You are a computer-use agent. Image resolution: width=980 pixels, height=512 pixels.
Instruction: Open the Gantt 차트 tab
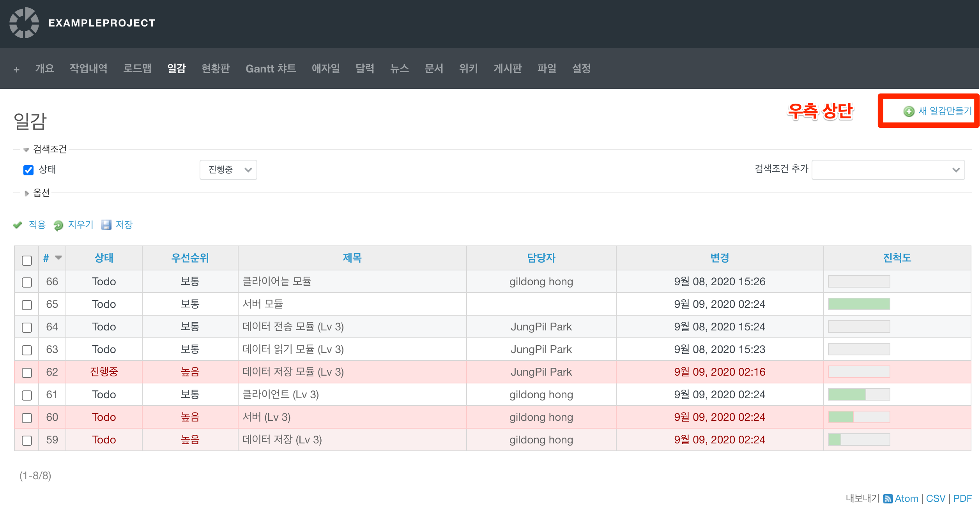271,69
